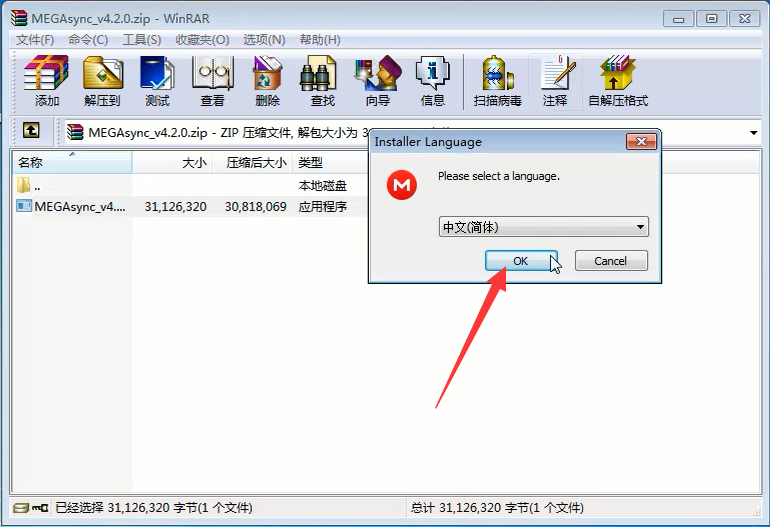Minimize the WinRAR window
Image resolution: width=770 pixels, height=527 pixels.
(679, 19)
